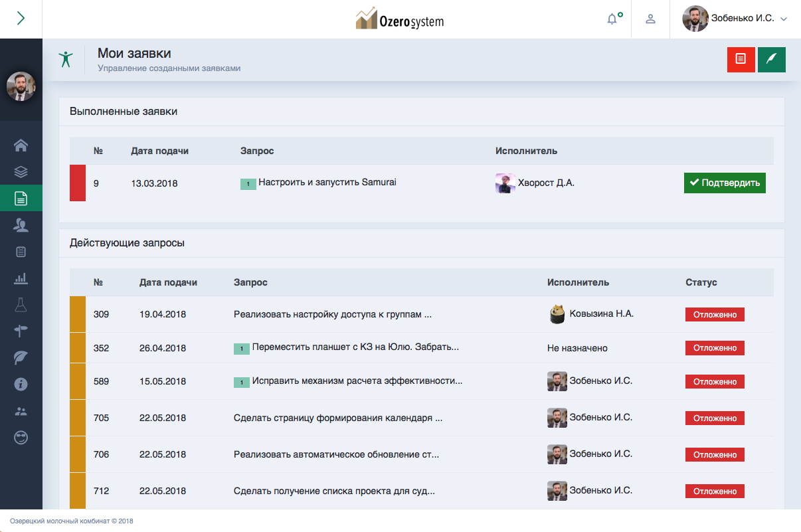Open the Зобенько И.С. user dropdown
Screen dimensions: 801x532
pyautogui.click(x=735, y=19)
